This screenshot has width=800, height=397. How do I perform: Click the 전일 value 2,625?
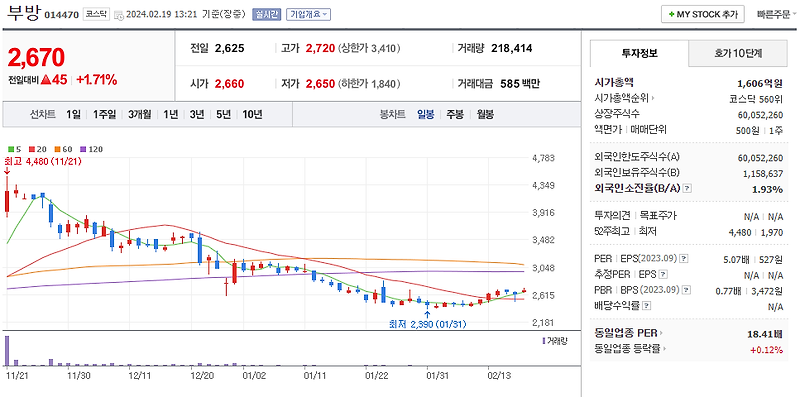pyautogui.click(x=230, y=48)
